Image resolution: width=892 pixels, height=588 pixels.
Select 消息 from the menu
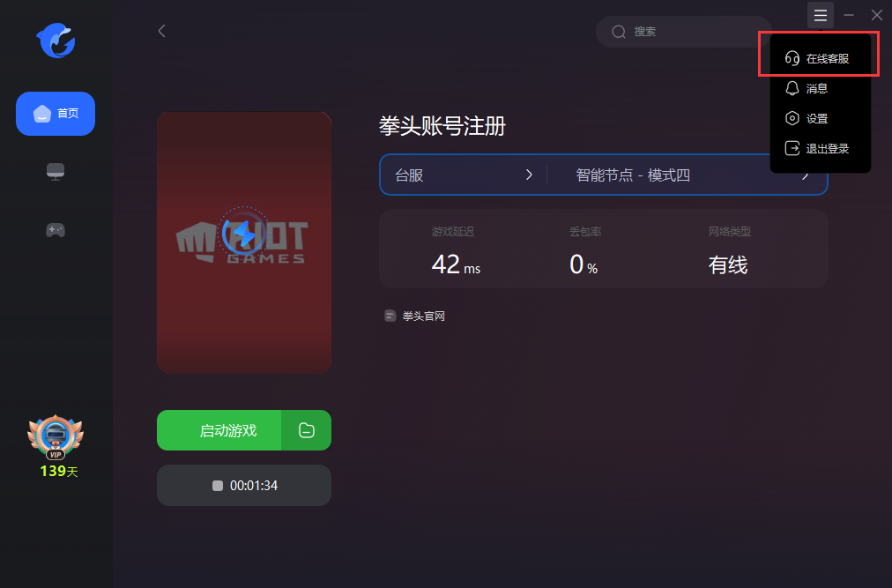tap(819, 89)
